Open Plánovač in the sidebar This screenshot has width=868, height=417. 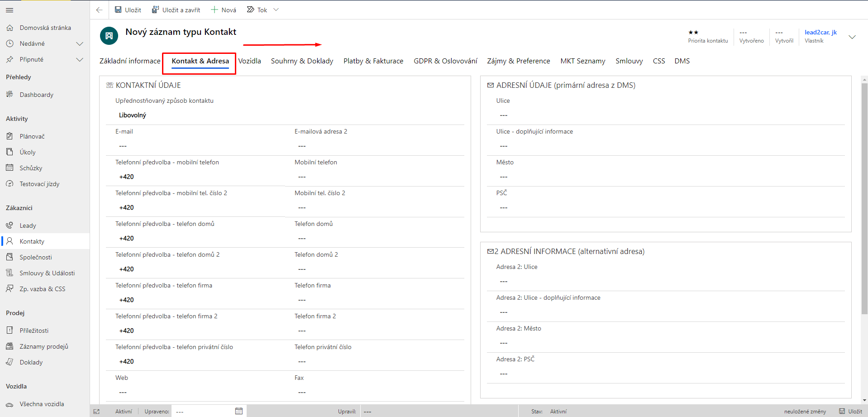tap(32, 136)
